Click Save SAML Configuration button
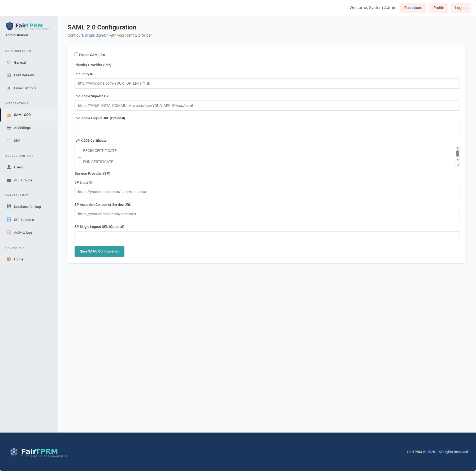This screenshot has height=471, width=476. [x=99, y=251]
